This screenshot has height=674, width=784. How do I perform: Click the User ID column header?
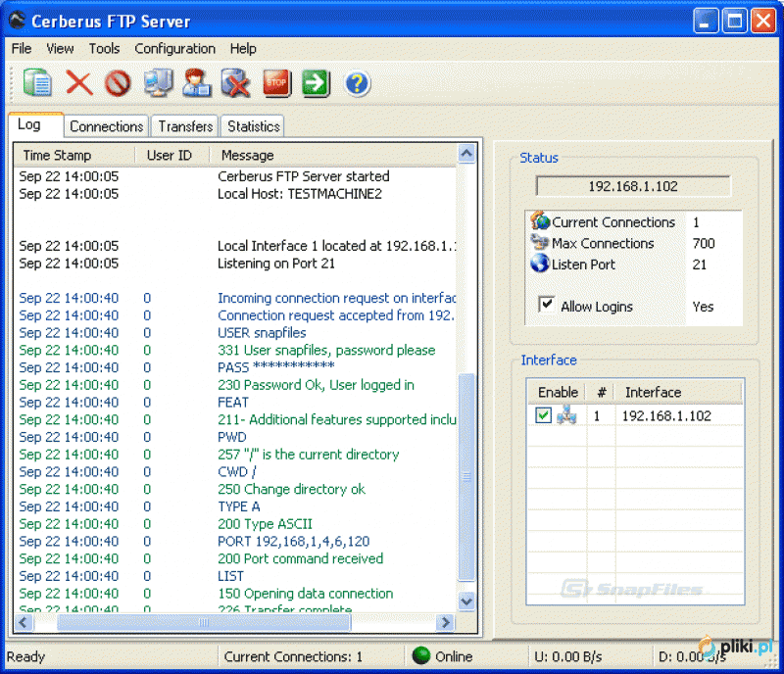171,155
